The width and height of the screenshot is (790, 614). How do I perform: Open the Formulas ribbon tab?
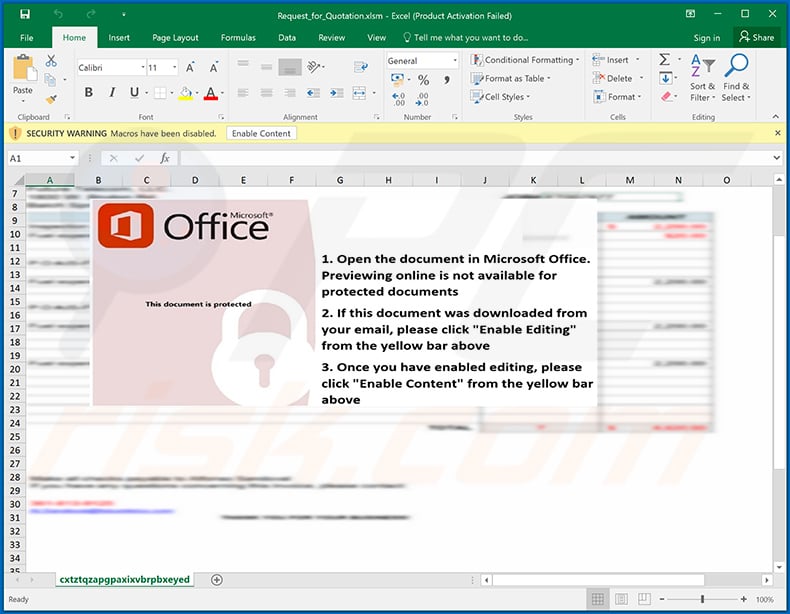click(x=238, y=38)
